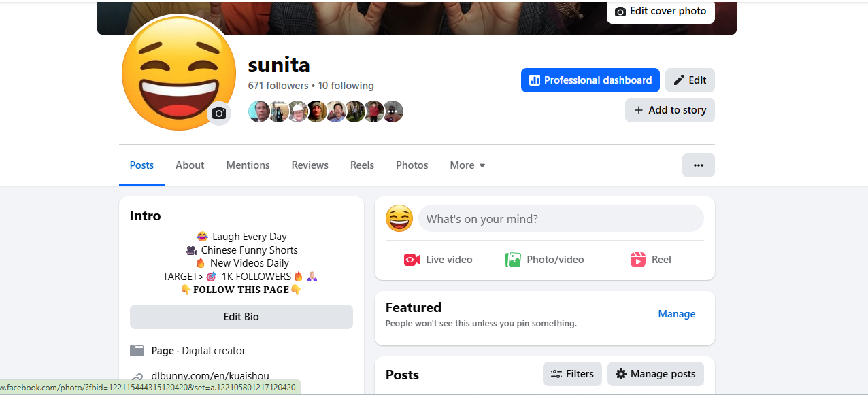The height and width of the screenshot is (395, 868).
Task: Click the 'FOLLOW THIS PAGE' bio text
Action: [x=241, y=290]
